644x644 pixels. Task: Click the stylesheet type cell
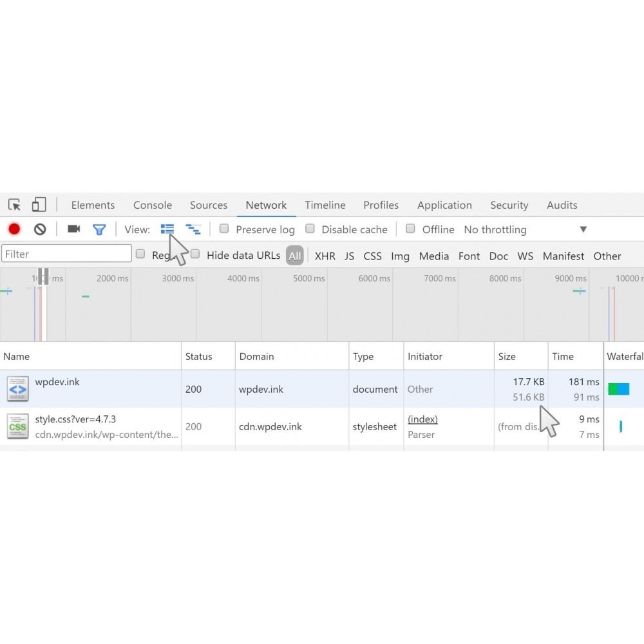(x=375, y=427)
